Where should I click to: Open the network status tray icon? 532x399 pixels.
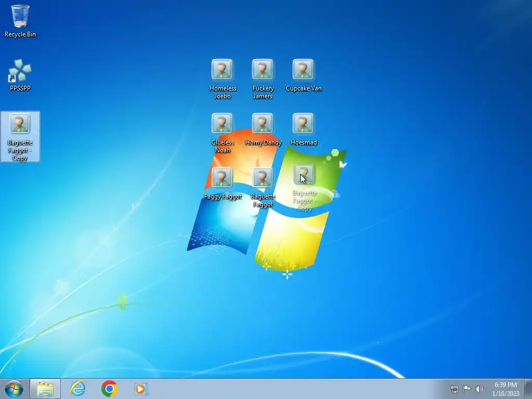[454, 389]
